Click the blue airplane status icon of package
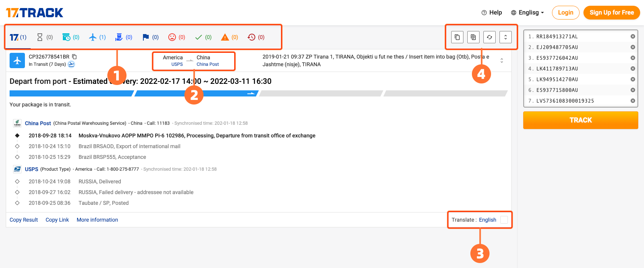The height and width of the screenshot is (268, 644). pos(17,60)
